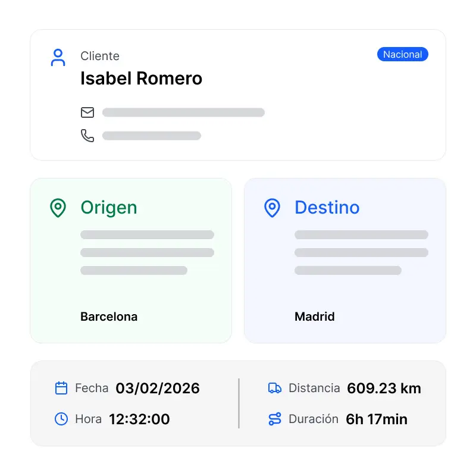
Task: Click the route icon next to Duración
Action: [x=274, y=419]
